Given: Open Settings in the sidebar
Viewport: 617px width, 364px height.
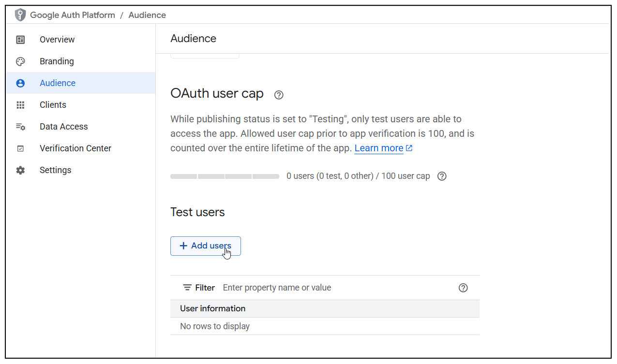Looking at the screenshot, I should click(x=56, y=170).
